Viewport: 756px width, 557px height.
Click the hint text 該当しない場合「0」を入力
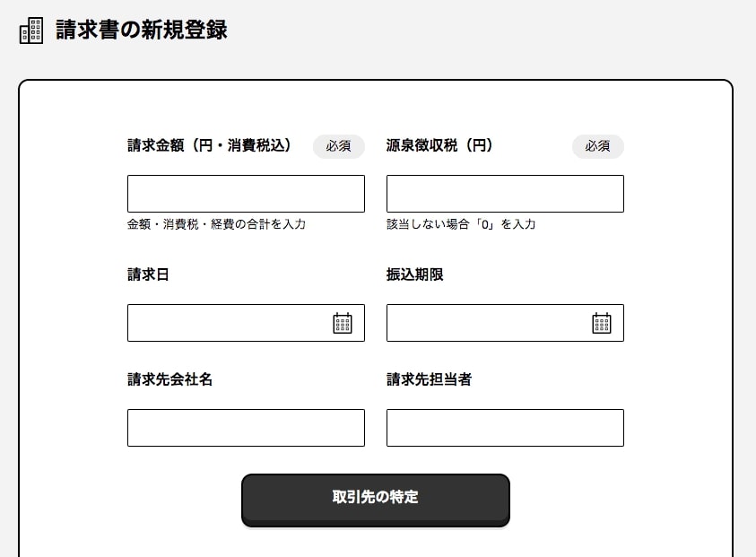(459, 224)
